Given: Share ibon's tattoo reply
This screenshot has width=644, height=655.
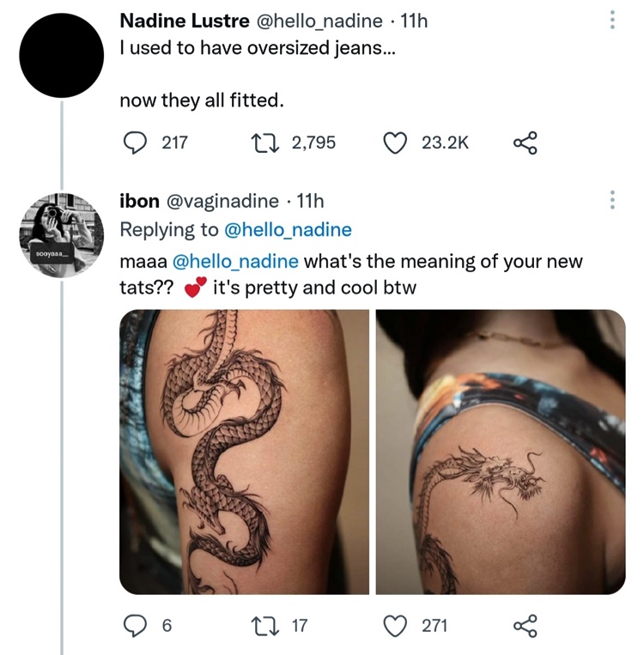Looking at the screenshot, I should [x=524, y=626].
